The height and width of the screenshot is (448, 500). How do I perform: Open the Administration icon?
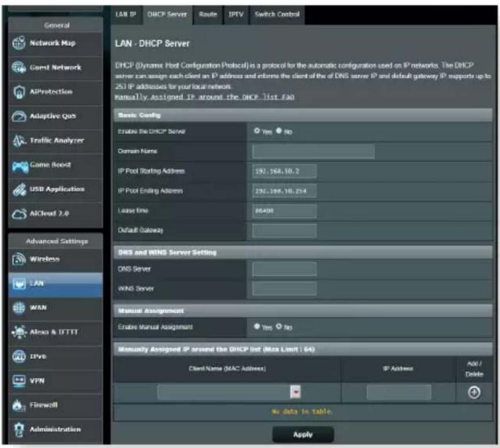coord(19,429)
